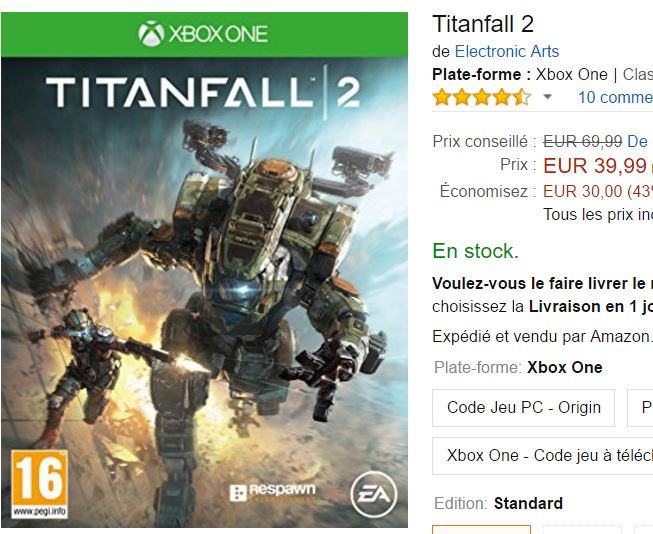Click the green Xbox One cover banner
The width and height of the screenshot is (653, 534).
(204, 35)
